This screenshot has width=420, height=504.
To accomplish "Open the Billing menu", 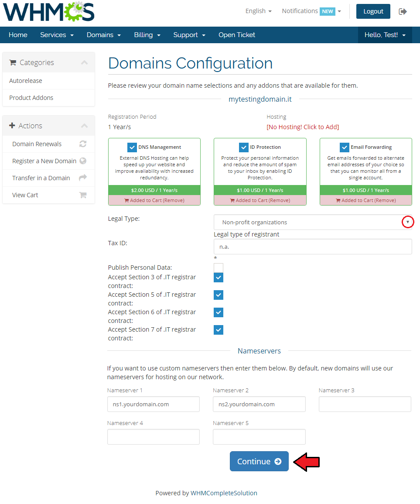I will (x=147, y=35).
